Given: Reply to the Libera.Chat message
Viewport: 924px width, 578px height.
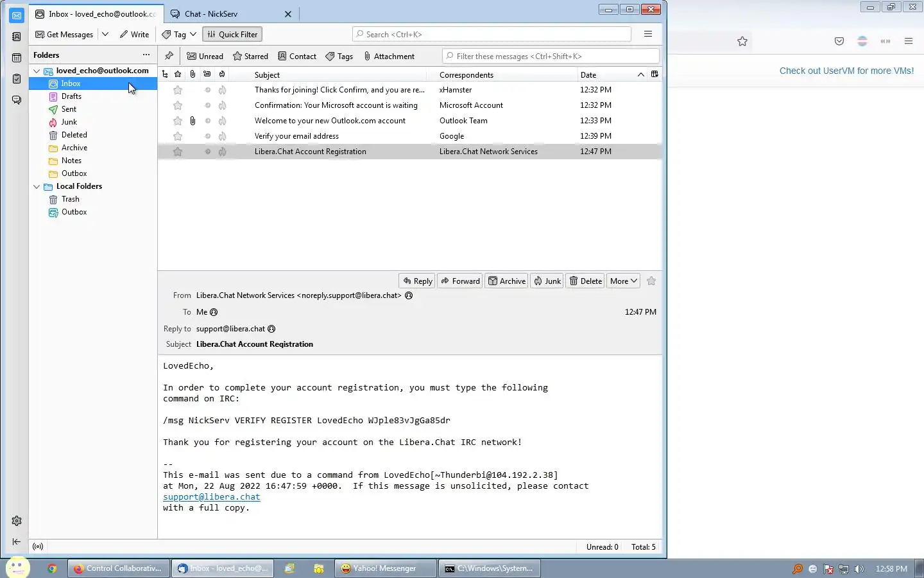Looking at the screenshot, I should (417, 281).
